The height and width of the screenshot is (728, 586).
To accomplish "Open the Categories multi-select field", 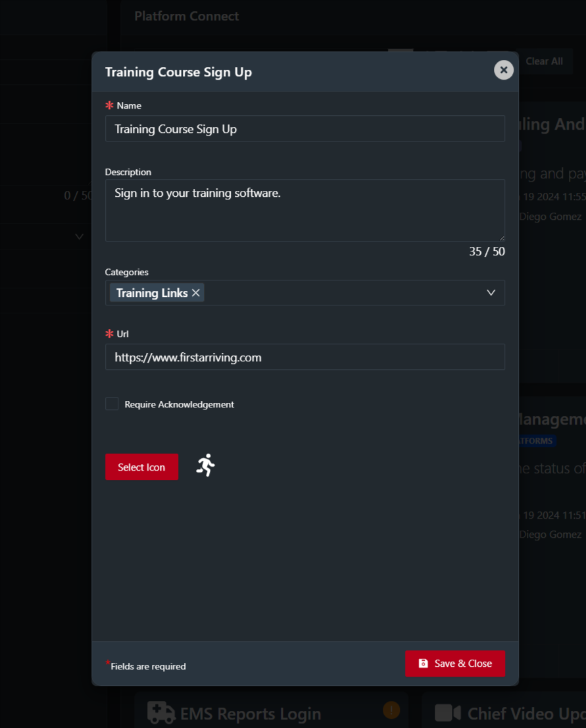I will coord(305,293).
